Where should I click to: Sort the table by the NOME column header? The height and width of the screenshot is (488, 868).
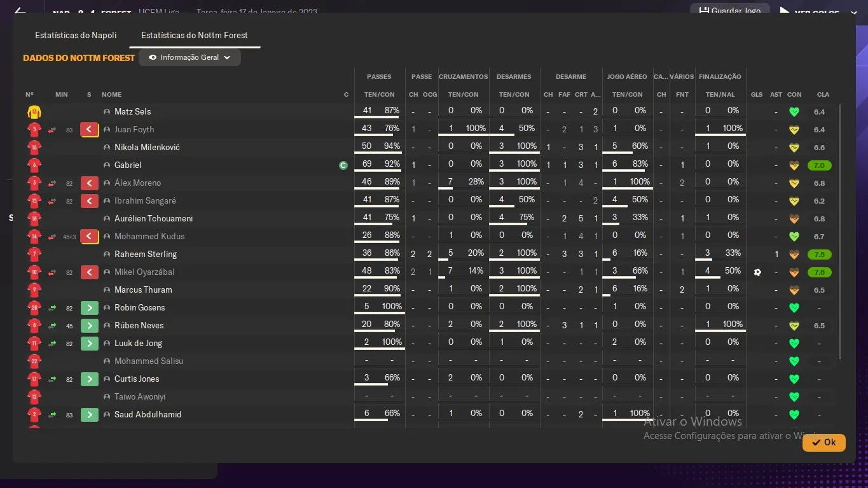click(111, 95)
